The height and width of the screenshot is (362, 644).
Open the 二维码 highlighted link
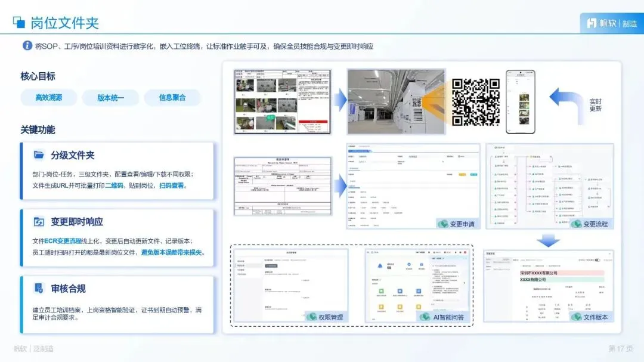(114, 185)
